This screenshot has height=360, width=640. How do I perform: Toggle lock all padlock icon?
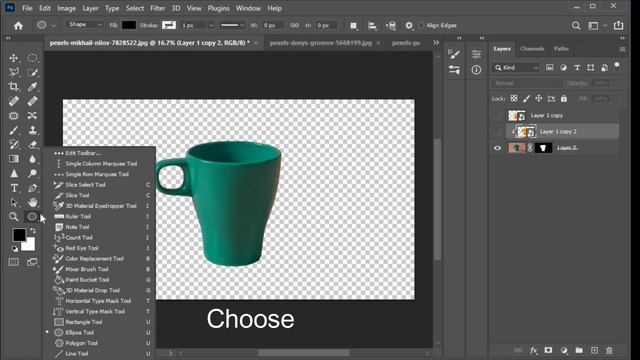coord(564,98)
